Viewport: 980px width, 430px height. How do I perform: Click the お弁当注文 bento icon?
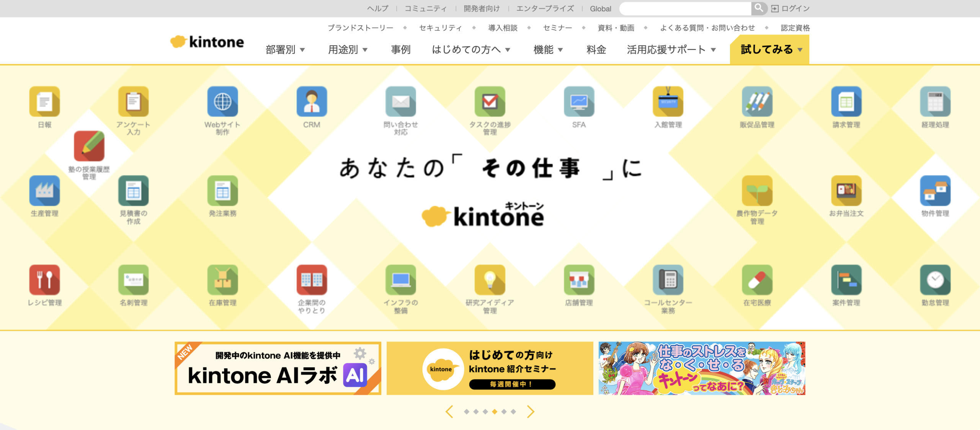click(x=846, y=191)
